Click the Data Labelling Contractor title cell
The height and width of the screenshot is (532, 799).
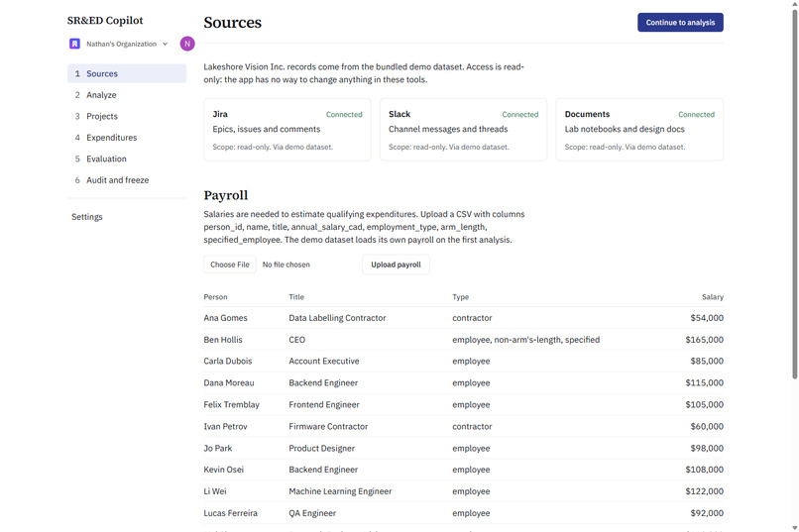[337, 318]
